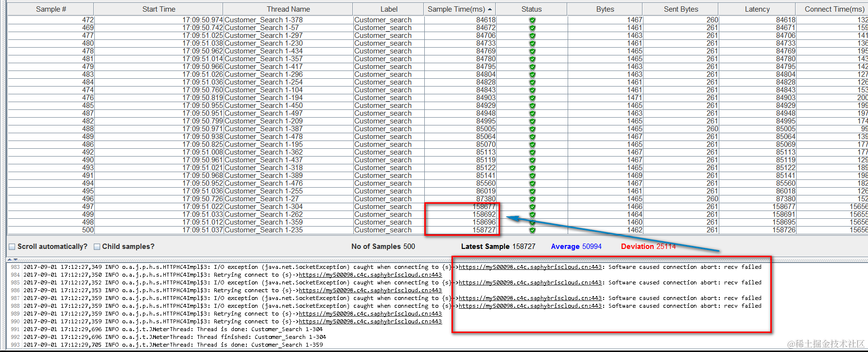Select the status icon for sample 483

[532, 75]
